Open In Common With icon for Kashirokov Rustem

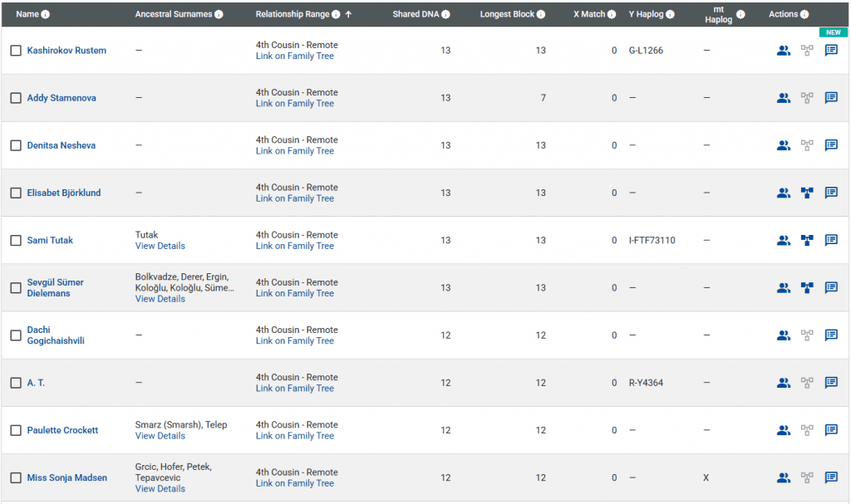(x=783, y=51)
